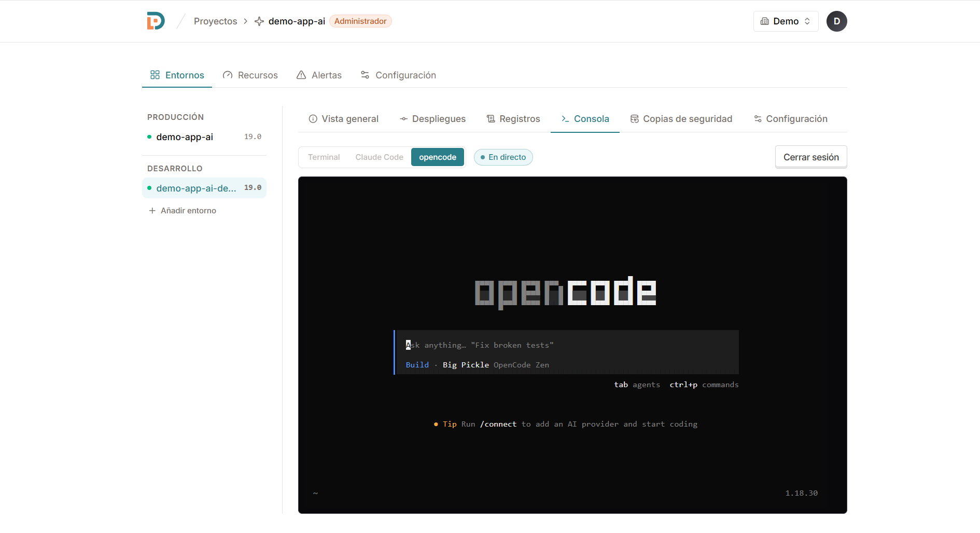Click the ctrl+p commands shortcut hint

(704, 385)
